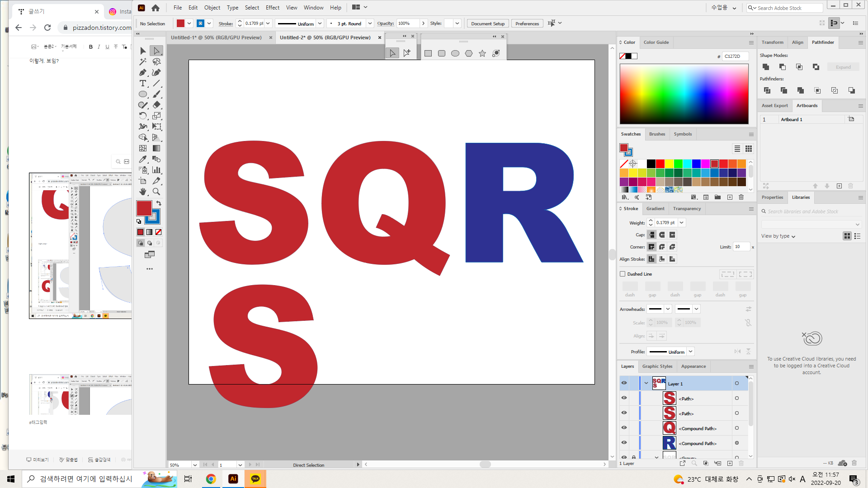Swap fill and stroke colors
Viewport: 868px width, 488px height.
pos(159,204)
